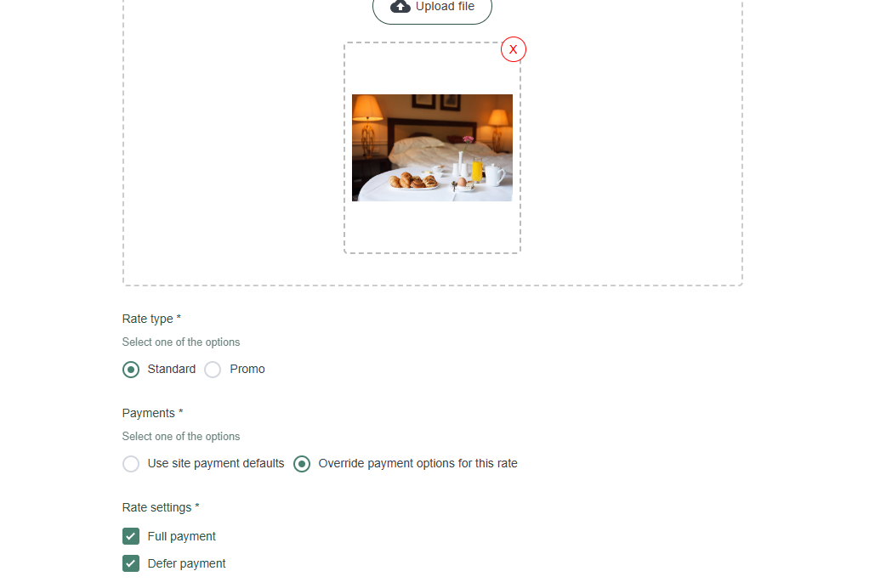Uncheck the Full payment checkbox
Screen dimensions: 886x588
tap(131, 536)
